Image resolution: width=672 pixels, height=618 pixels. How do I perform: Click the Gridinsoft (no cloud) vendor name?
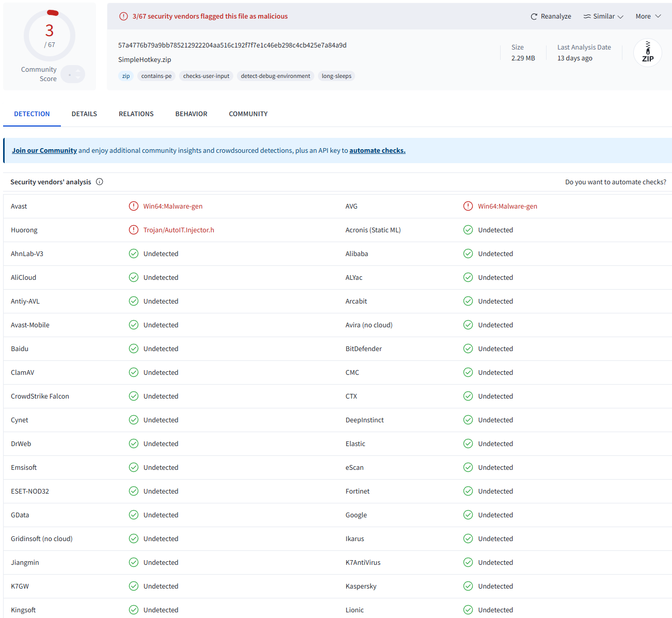[42, 538]
